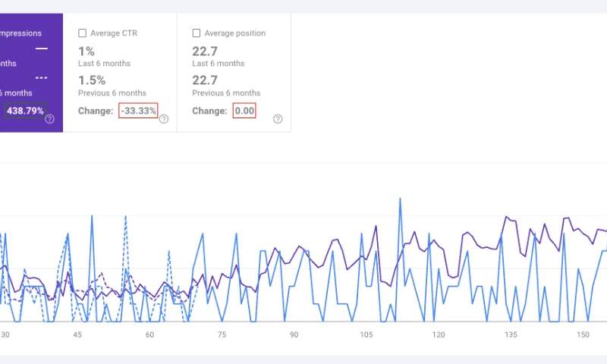Click Last 6 months under Average position

[219, 64]
